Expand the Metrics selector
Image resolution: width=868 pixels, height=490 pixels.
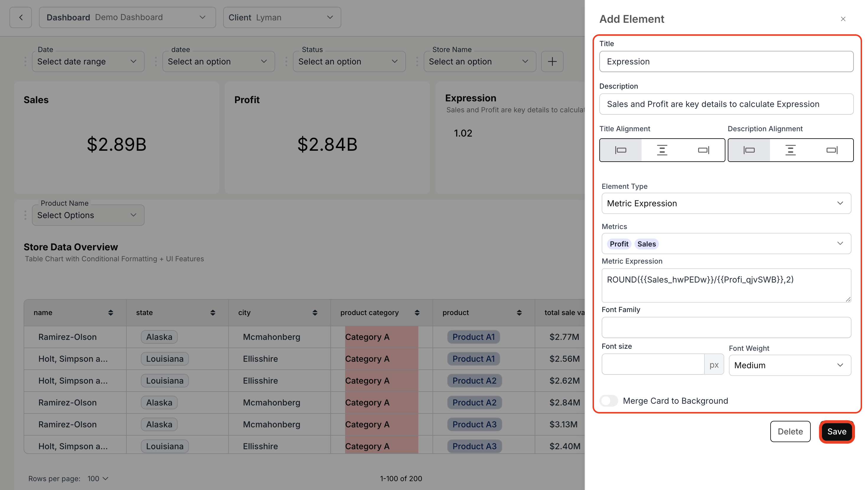(x=840, y=243)
